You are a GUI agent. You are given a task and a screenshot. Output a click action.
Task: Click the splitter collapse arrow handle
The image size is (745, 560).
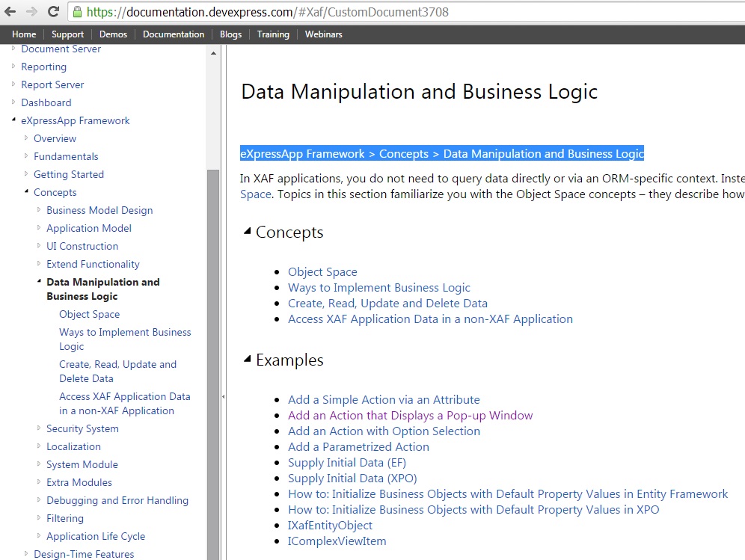click(x=224, y=396)
